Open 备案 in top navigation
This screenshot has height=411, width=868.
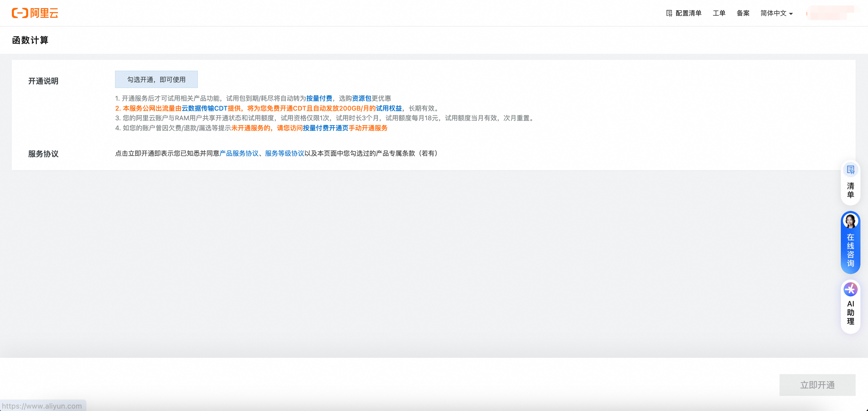[x=743, y=13]
